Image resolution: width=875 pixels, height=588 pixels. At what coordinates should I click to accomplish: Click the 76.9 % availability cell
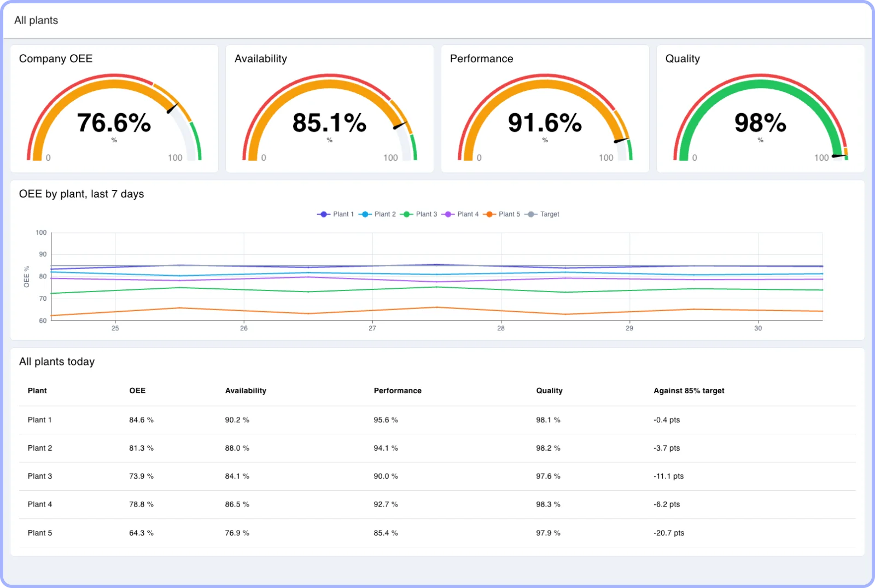coord(237,533)
